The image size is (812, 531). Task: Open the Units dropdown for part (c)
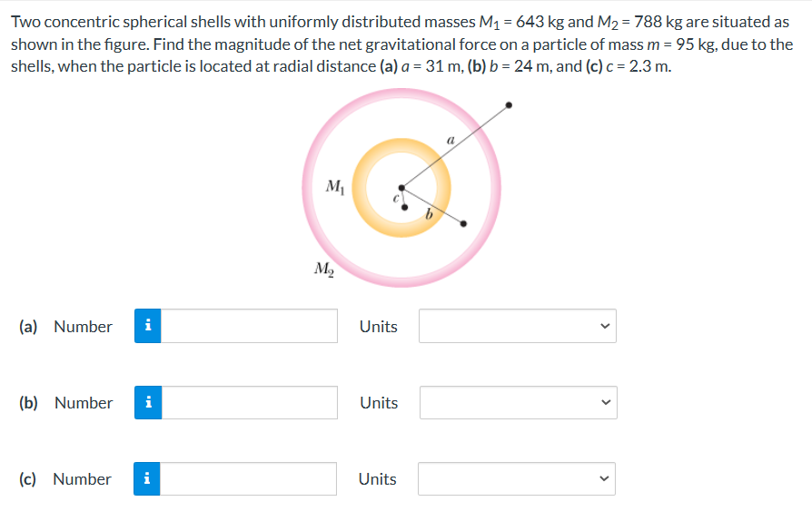click(x=515, y=478)
